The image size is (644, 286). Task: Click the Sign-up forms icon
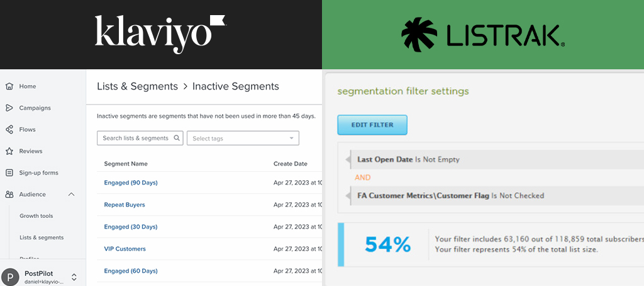tap(9, 173)
